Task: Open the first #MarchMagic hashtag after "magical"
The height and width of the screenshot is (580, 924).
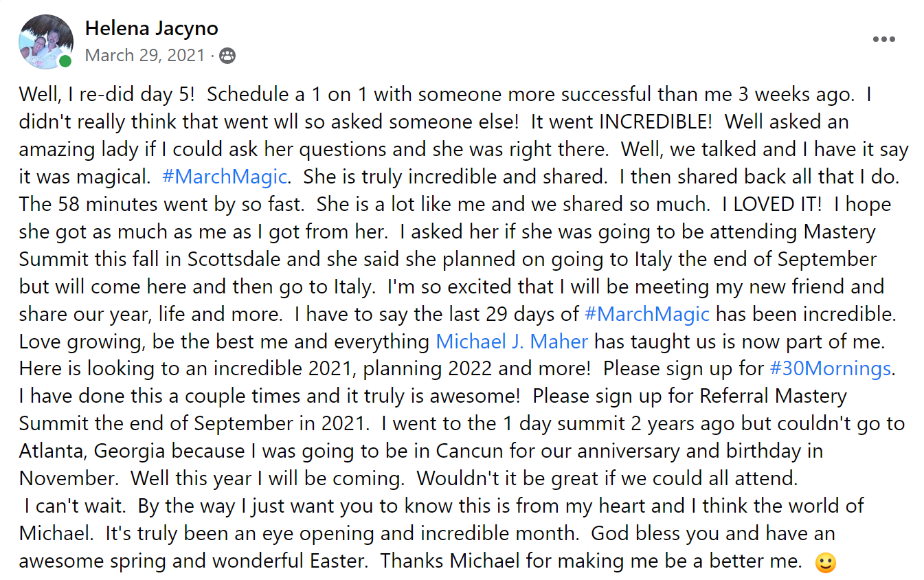Action: click(x=224, y=177)
